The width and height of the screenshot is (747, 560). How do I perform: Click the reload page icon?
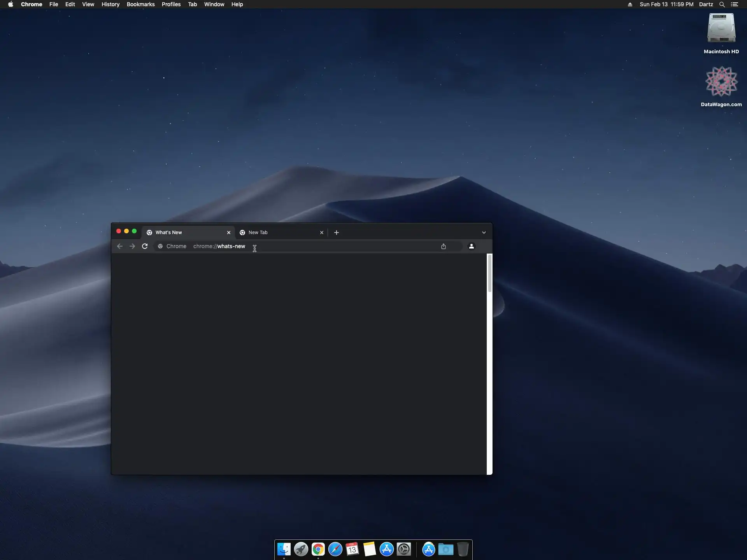pyautogui.click(x=145, y=246)
